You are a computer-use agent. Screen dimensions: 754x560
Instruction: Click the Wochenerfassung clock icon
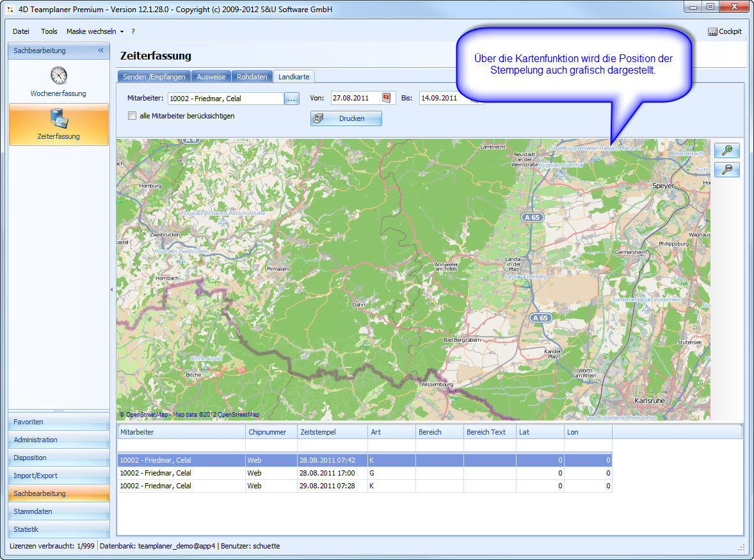(x=59, y=76)
